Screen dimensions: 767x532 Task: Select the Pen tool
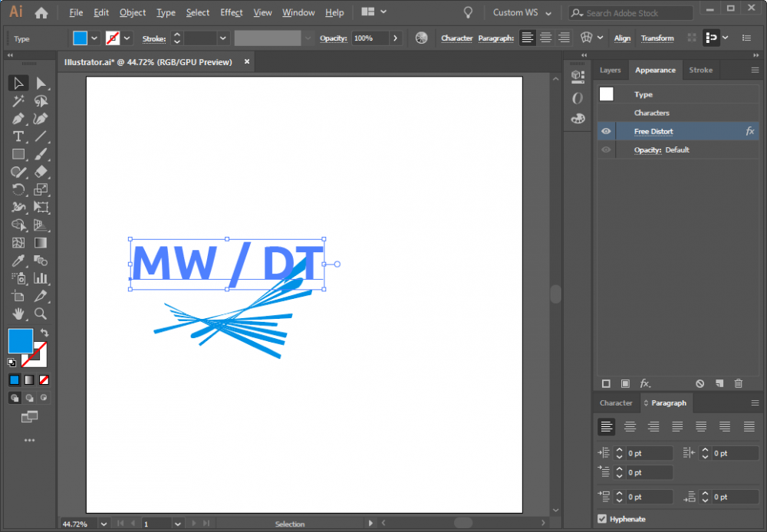pos(18,119)
